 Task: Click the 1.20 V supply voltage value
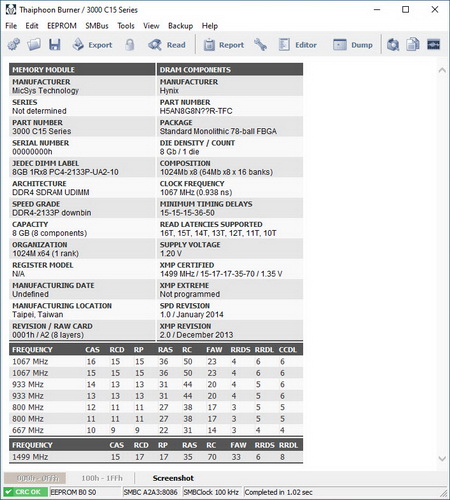tap(171, 253)
